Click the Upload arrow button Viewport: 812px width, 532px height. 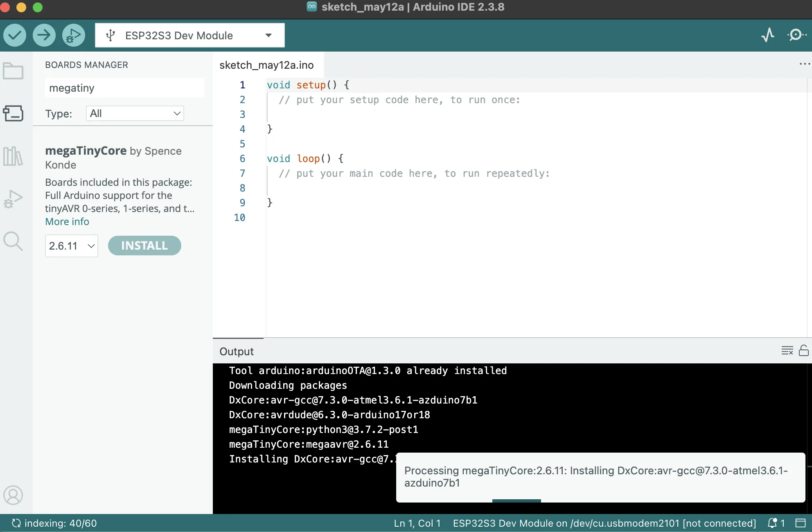click(44, 35)
